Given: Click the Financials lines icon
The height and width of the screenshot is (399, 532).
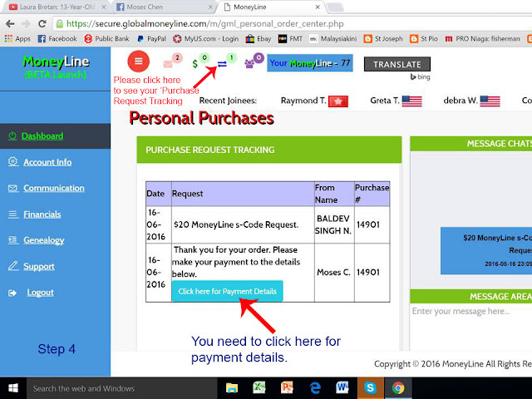Looking at the screenshot, I should [x=13, y=214].
